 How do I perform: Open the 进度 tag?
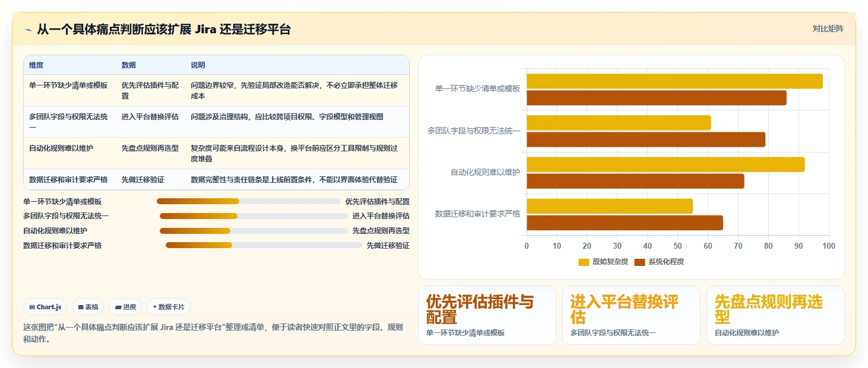pos(125,307)
